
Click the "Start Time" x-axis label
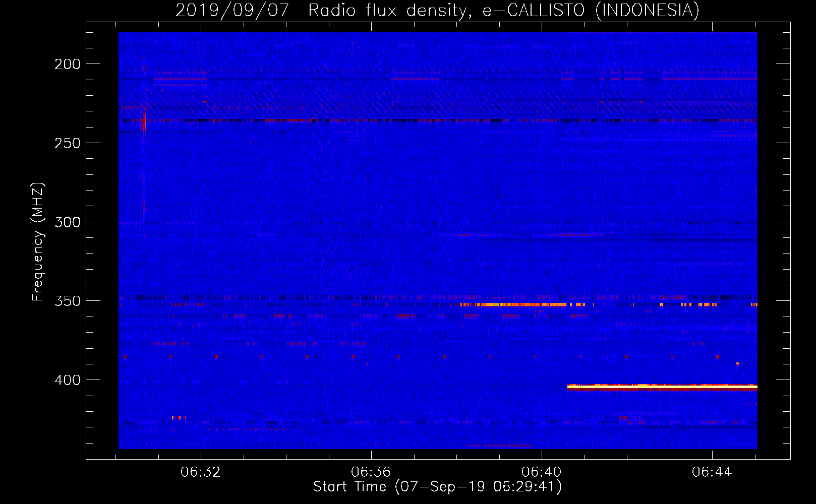coord(437,487)
